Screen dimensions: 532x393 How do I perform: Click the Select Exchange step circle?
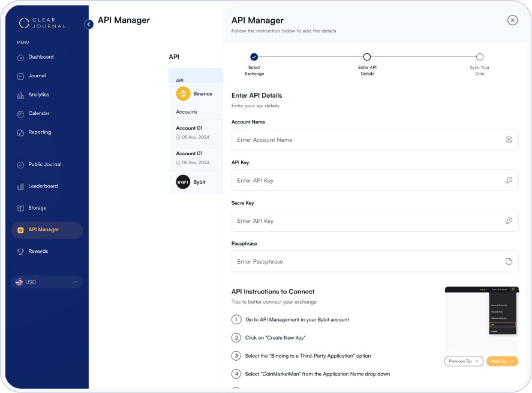pos(254,57)
